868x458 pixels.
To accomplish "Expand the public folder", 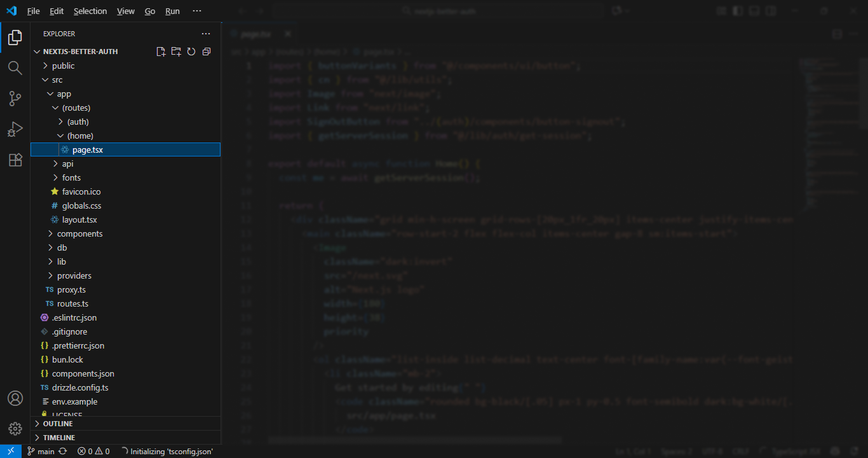I will (x=63, y=66).
